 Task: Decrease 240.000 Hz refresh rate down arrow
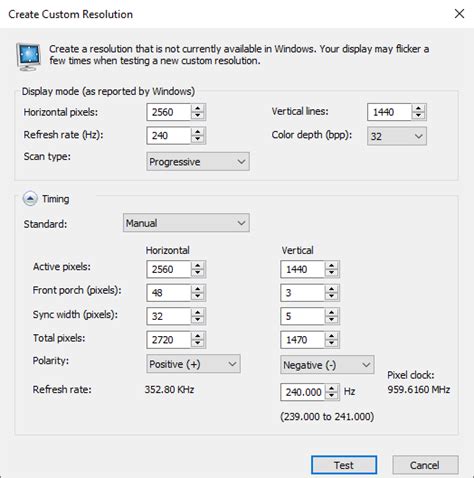click(332, 396)
